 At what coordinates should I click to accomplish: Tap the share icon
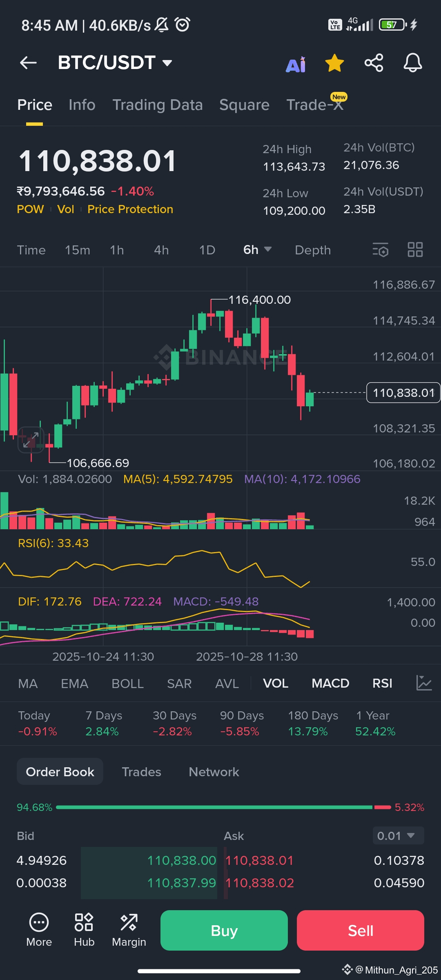point(374,63)
